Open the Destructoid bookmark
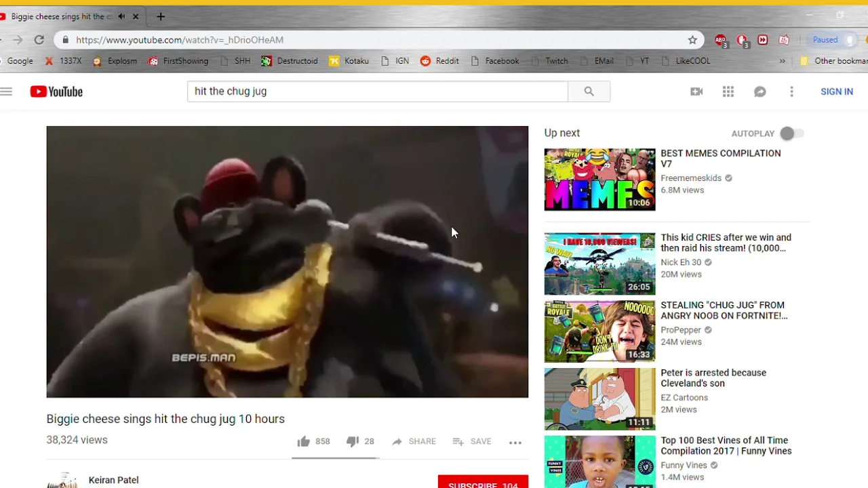Screen dimensions: 868x488 point(290,61)
